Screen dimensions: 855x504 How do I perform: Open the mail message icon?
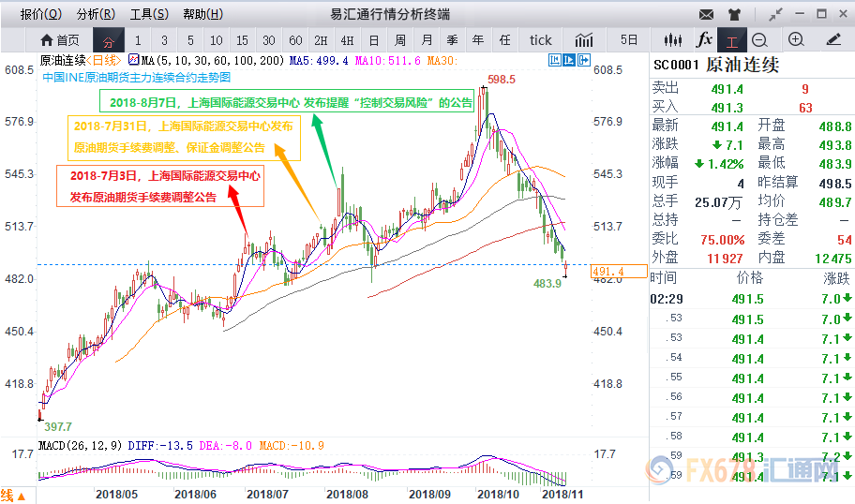click(x=707, y=14)
